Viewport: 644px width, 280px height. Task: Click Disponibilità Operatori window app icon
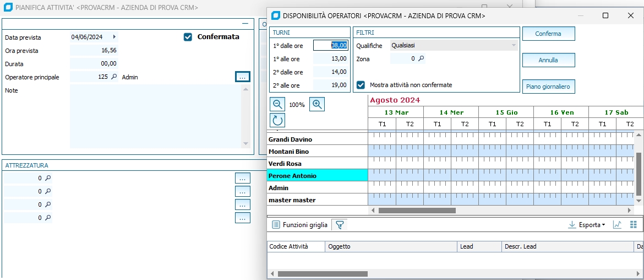[x=276, y=15]
